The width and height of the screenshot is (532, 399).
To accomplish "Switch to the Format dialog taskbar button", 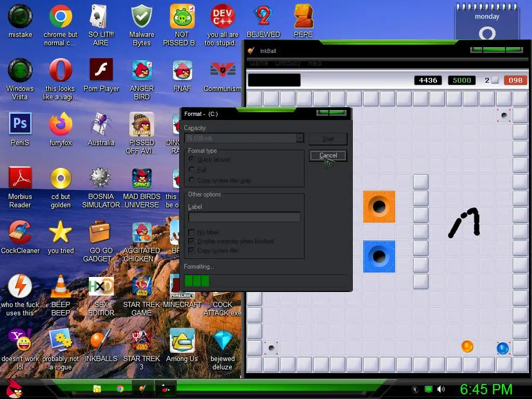I will pos(165,389).
